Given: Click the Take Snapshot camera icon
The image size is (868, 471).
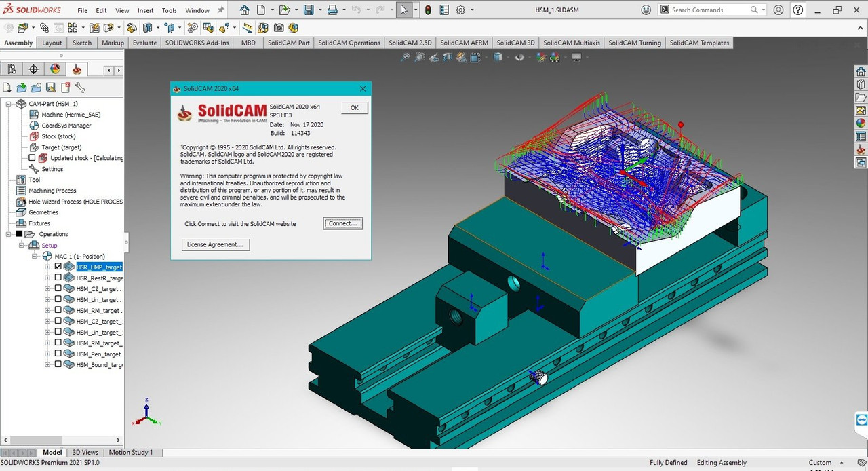Looking at the screenshot, I should (279, 28).
